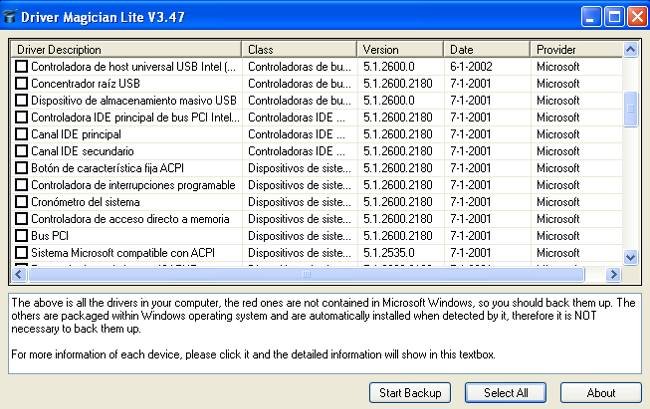Sort list by Date column header
650x409 pixels.
tap(487, 50)
